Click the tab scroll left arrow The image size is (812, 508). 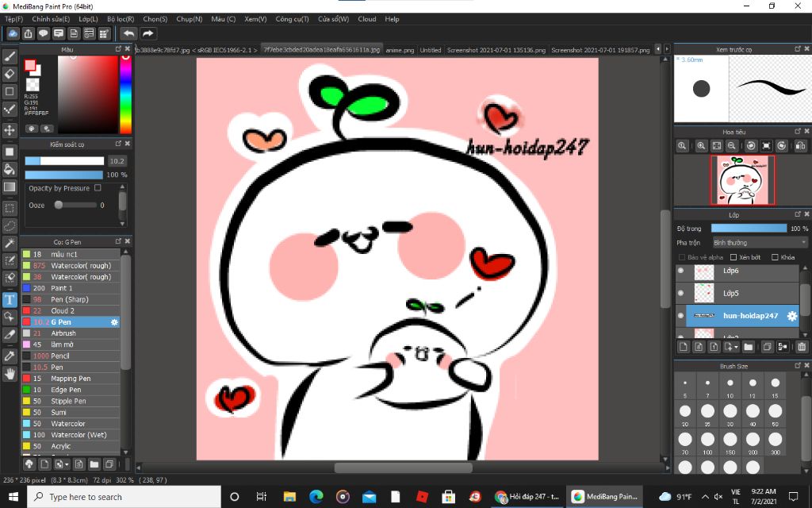click(x=658, y=49)
